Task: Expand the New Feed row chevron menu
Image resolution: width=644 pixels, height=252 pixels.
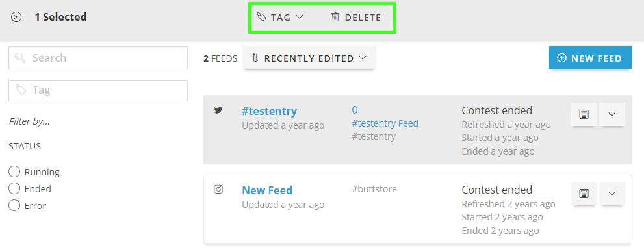Action: 612,194
